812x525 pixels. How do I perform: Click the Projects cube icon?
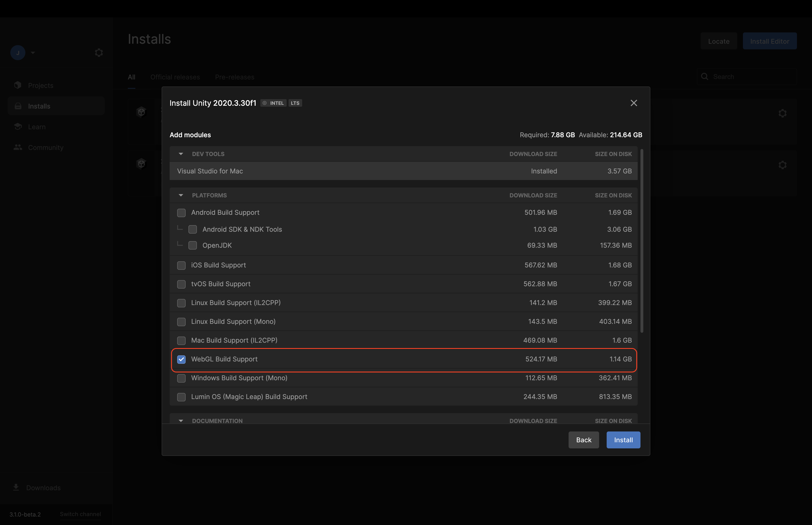coord(18,85)
